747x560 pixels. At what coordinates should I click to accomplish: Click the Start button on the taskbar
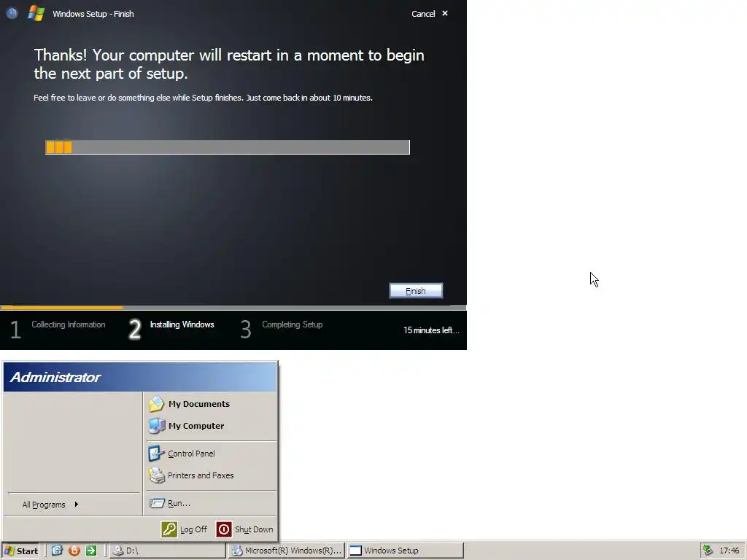pos(20,551)
